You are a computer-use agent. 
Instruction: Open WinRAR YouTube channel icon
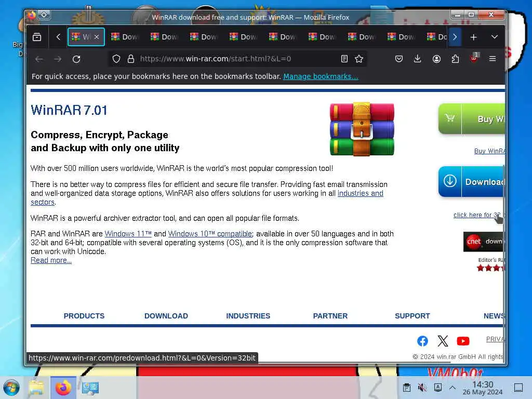coord(463,341)
